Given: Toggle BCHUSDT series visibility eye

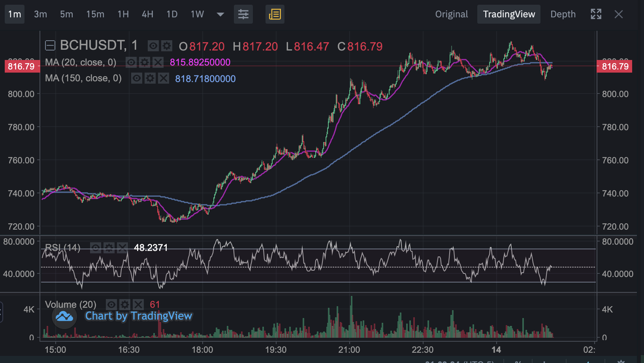Looking at the screenshot, I should 153,46.
